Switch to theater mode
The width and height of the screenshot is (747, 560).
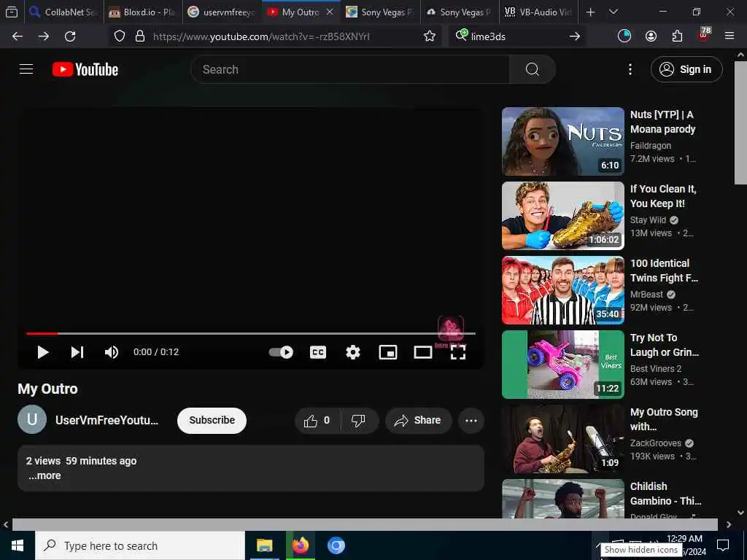(x=422, y=352)
